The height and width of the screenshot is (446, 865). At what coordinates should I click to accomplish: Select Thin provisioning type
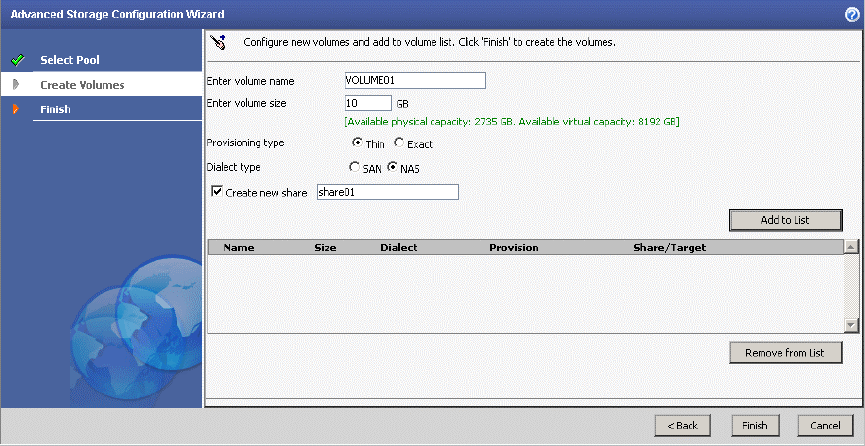pos(357,143)
